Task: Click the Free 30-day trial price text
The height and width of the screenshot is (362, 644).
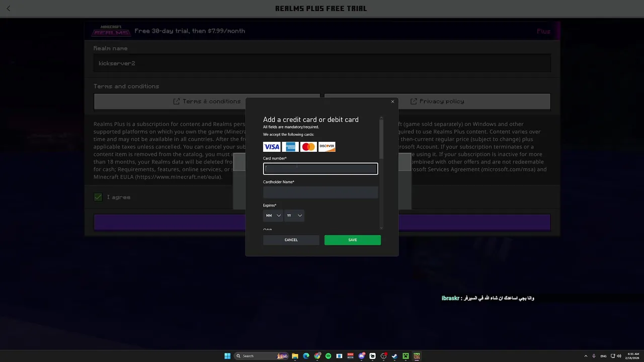Action: click(x=190, y=31)
